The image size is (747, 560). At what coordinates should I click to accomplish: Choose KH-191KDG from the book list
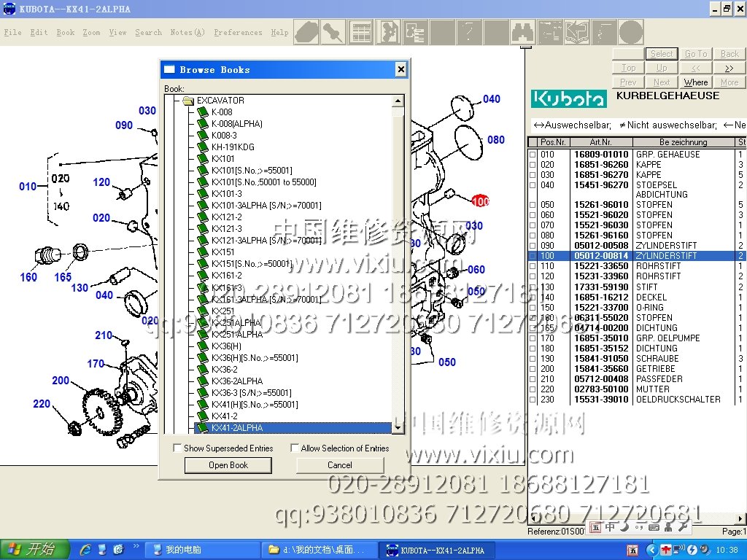[x=233, y=147]
